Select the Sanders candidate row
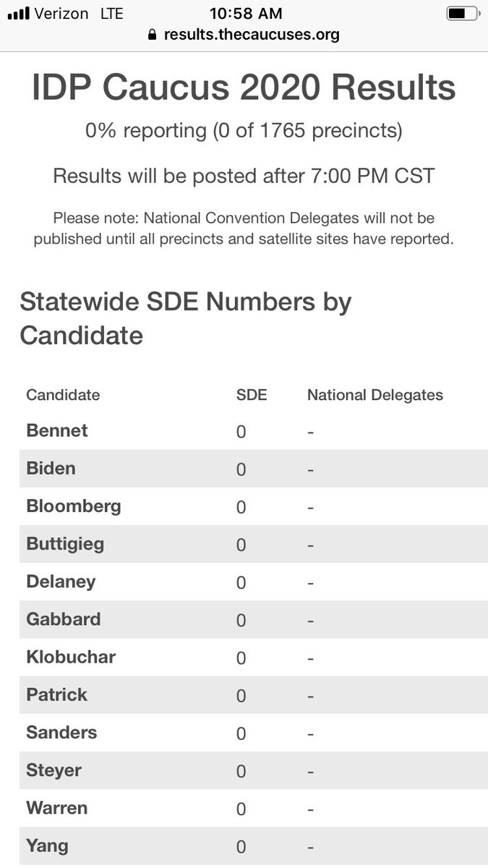Screen dimensions: 488x868 coord(244,733)
